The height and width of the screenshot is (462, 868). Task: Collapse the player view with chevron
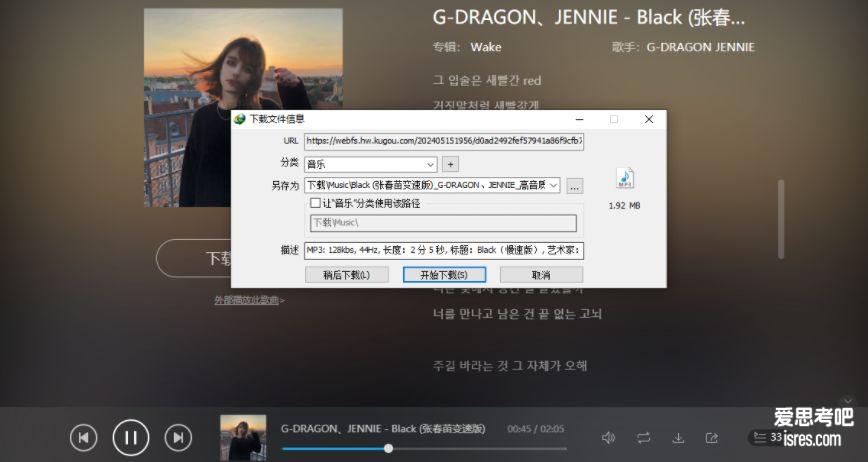(848, 401)
